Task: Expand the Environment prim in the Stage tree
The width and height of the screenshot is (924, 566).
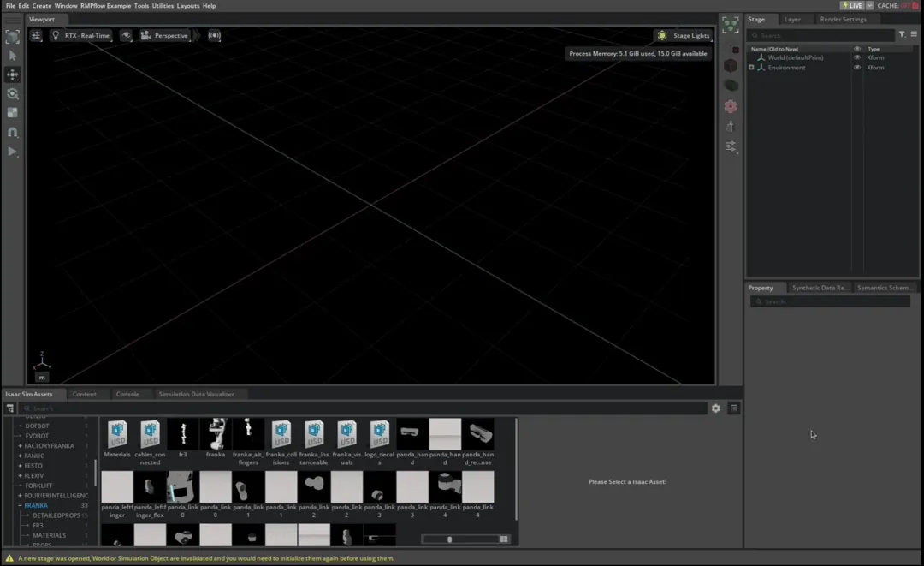Action: click(x=751, y=67)
